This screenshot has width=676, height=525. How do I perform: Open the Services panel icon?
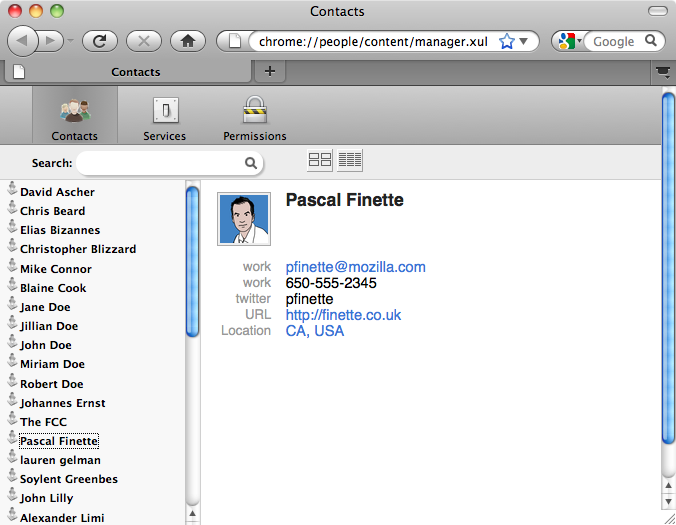click(165, 115)
